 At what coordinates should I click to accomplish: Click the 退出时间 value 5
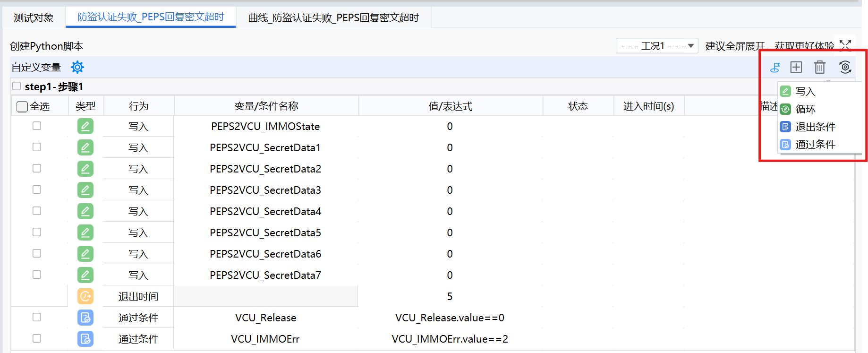point(450,296)
